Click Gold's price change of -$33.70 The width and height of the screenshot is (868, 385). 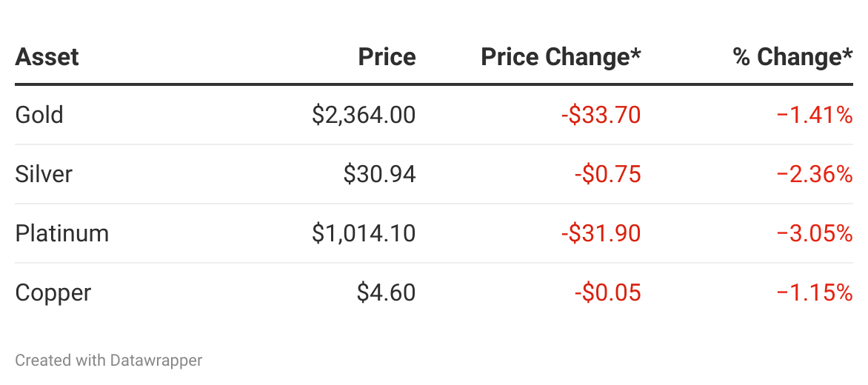point(601,115)
